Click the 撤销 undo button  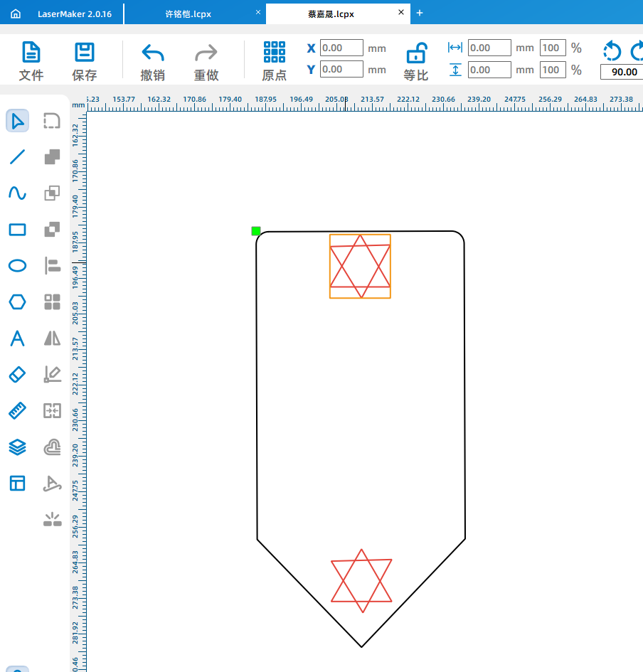[153, 61]
